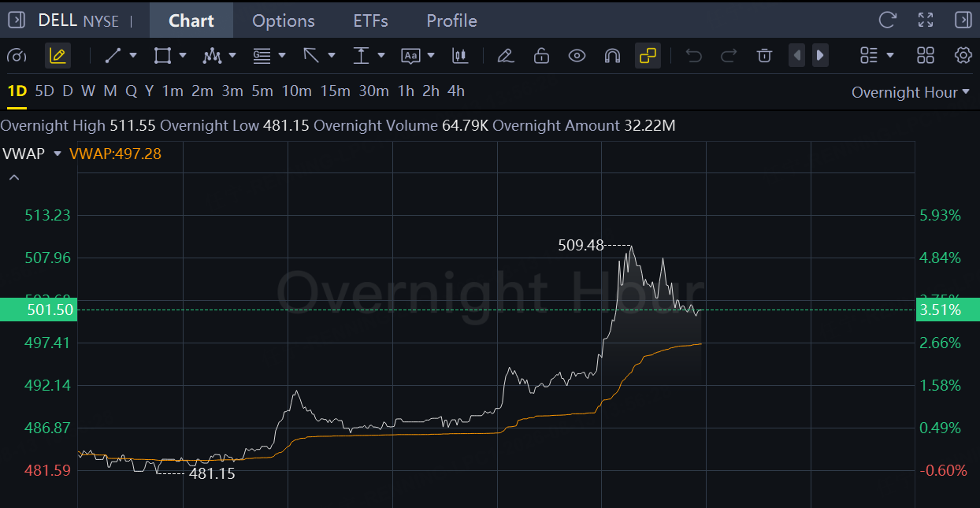Select the D daily interval

[68, 91]
